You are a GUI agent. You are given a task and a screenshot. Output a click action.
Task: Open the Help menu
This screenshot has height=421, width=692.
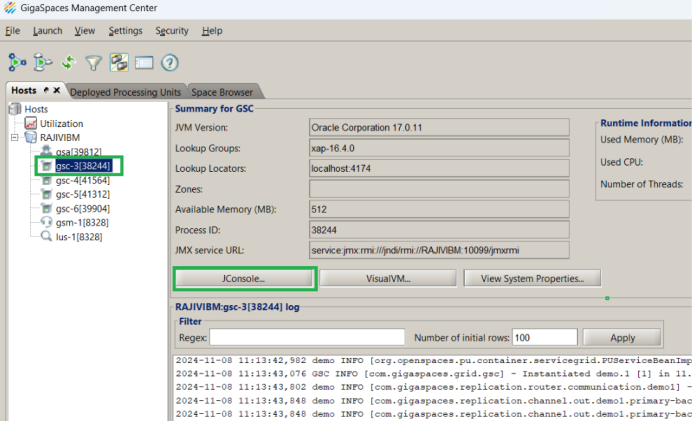pos(212,31)
